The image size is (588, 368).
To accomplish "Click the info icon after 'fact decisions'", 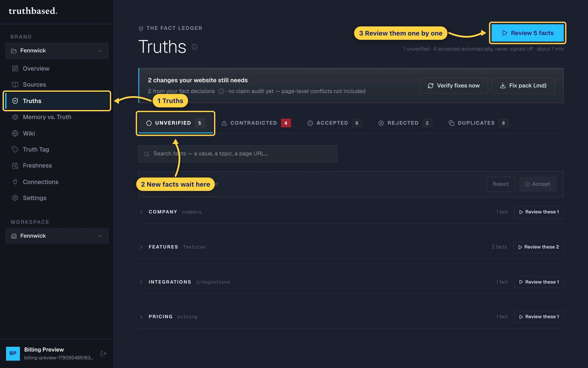I will pyautogui.click(x=221, y=91).
